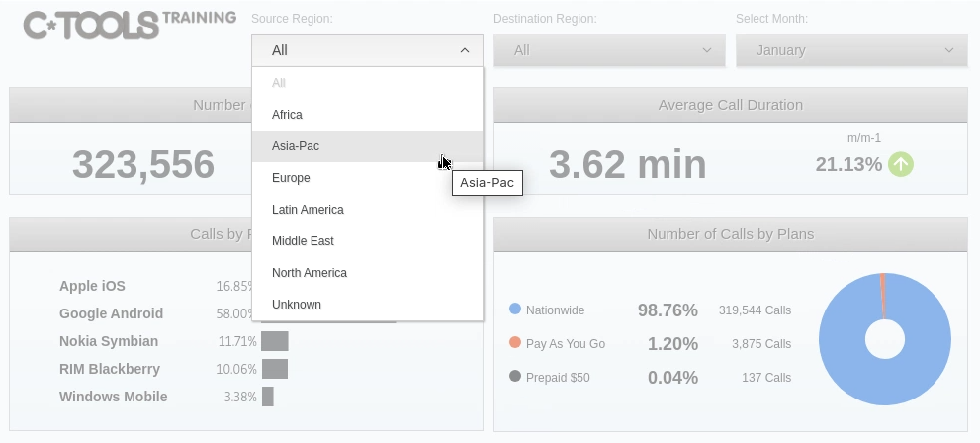This screenshot has width=980, height=443.
Task: Click the blue Nationwide legend dot
Action: (x=514, y=310)
